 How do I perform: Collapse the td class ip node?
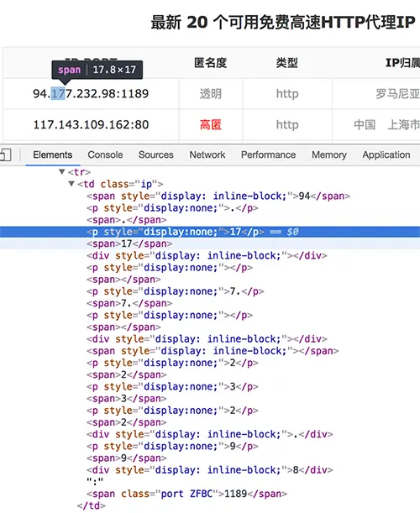coord(71,184)
